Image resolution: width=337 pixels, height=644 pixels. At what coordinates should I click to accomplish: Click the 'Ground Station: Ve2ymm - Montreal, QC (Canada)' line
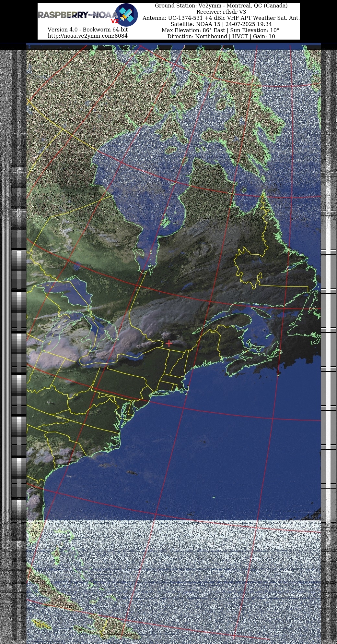click(221, 6)
